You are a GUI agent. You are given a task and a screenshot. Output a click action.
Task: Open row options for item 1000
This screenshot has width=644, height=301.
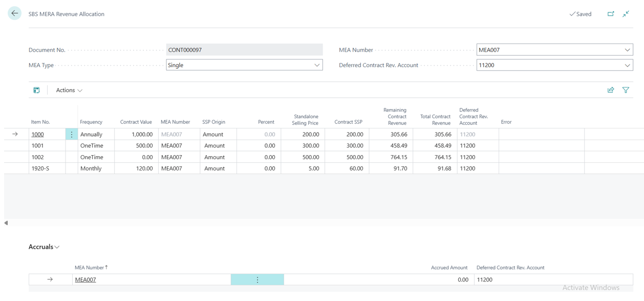click(72, 134)
